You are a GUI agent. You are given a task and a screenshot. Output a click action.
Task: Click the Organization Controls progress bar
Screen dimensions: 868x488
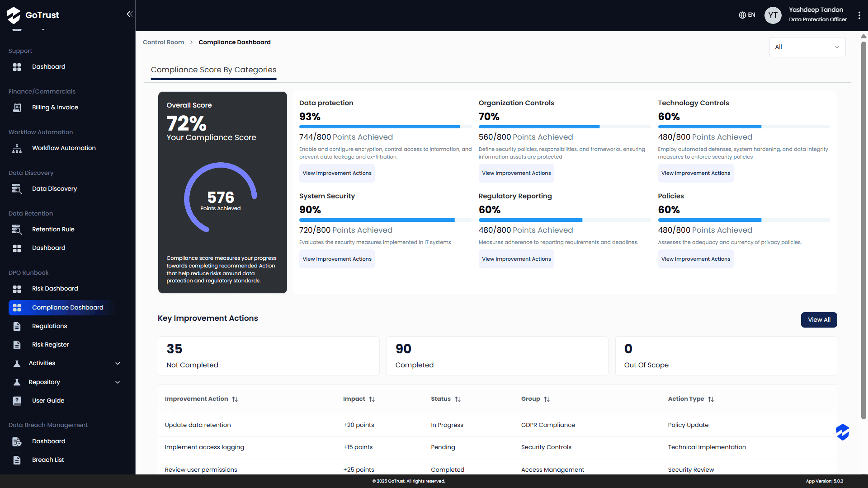point(565,127)
